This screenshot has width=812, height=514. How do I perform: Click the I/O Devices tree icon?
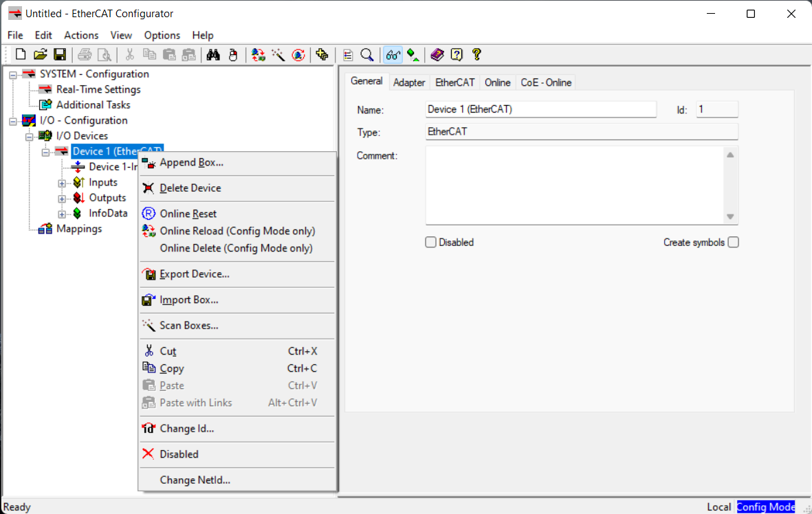coord(45,135)
